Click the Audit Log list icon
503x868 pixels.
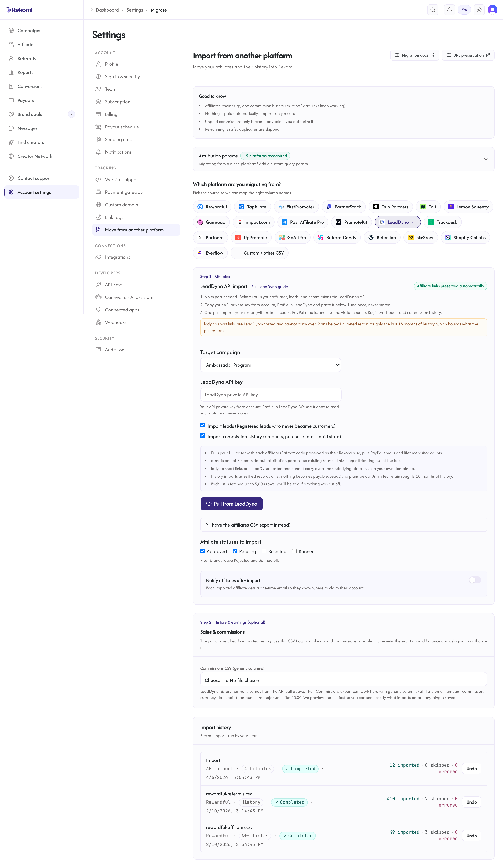click(98, 350)
